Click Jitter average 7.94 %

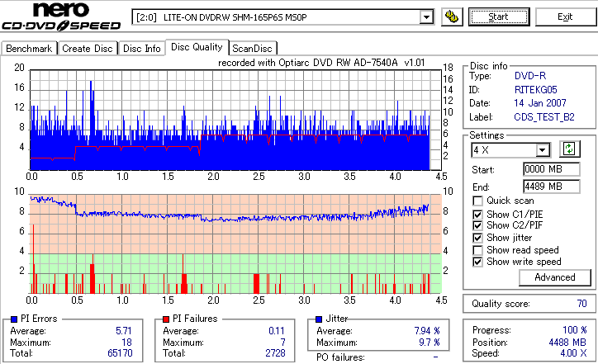[x=427, y=331]
